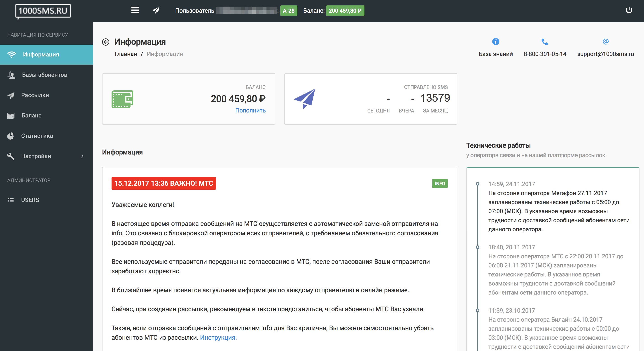Click the blue phone icon
644x351 pixels.
pyautogui.click(x=544, y=42)
